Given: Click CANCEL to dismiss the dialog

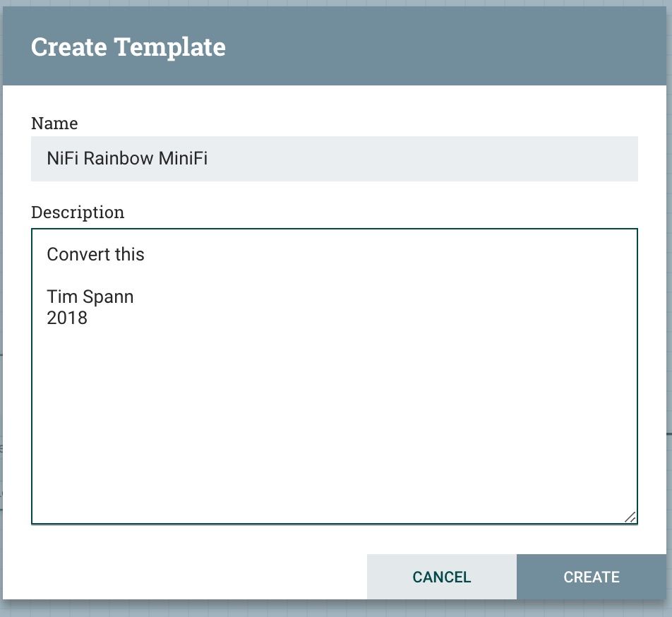Looking at the screenshot, I should coord(441,577).
